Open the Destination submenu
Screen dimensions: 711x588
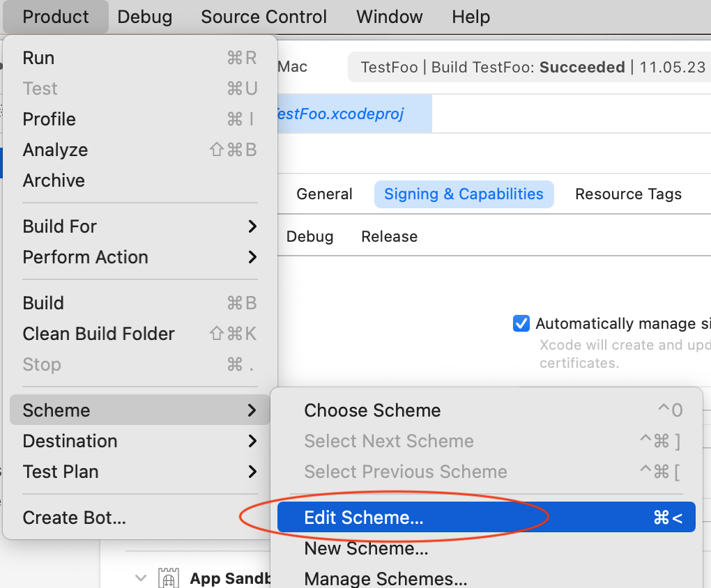point(139,441)
